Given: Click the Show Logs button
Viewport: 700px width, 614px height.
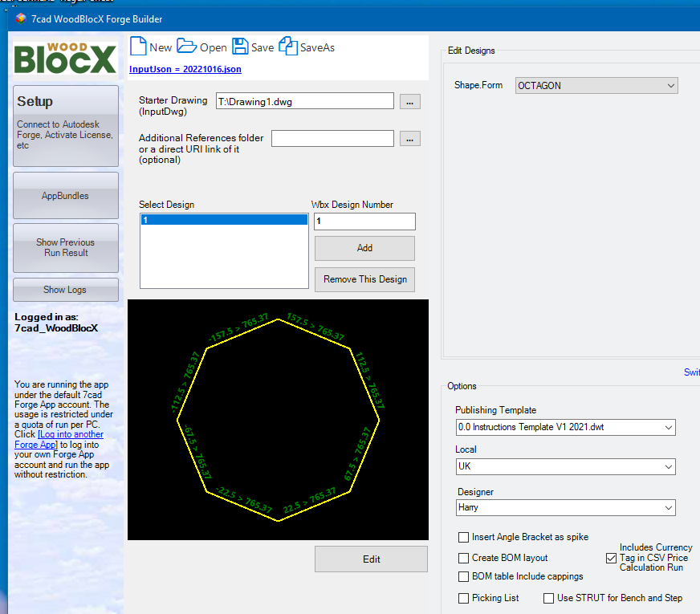Looking at the screenshot, I should [66, 290].
